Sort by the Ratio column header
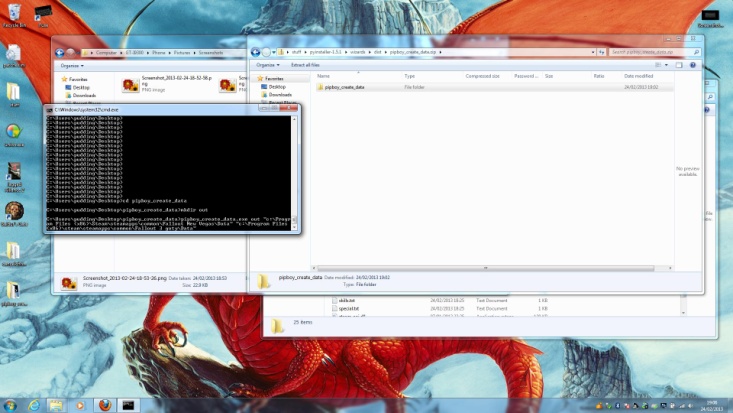 click(599, 76)
